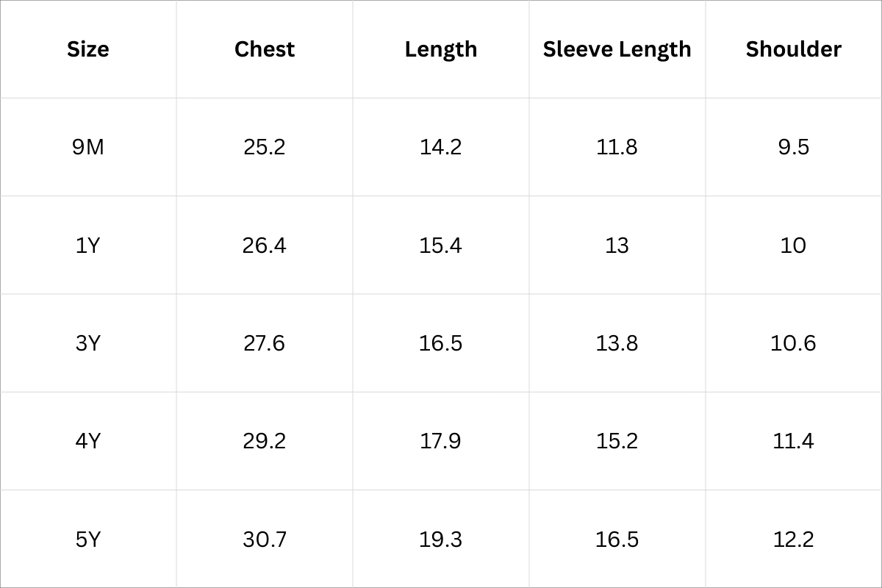
Task: Click the Chest column header
Action: [265, 49]
